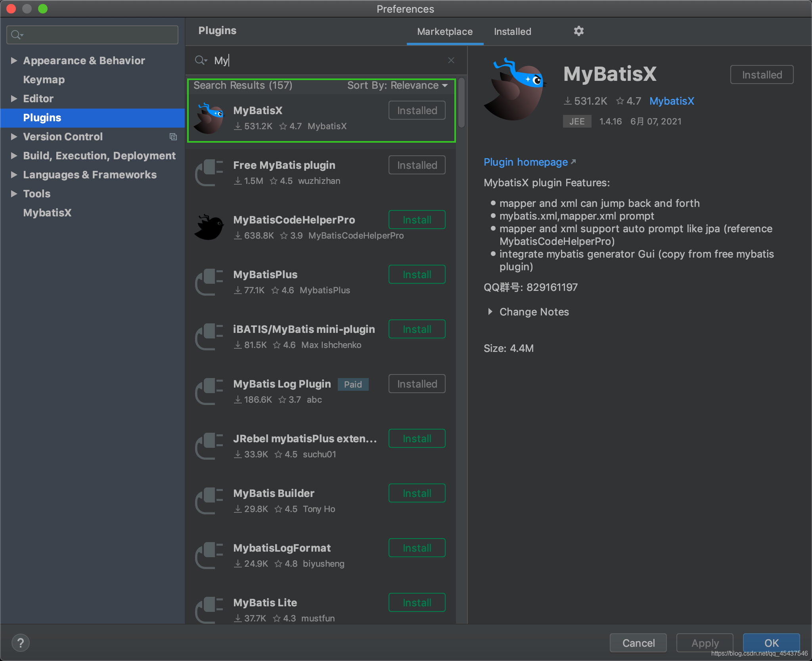812x661 pixels.
Task: Install the MybatisLogFormat plugin
Action: coord(417,548)
